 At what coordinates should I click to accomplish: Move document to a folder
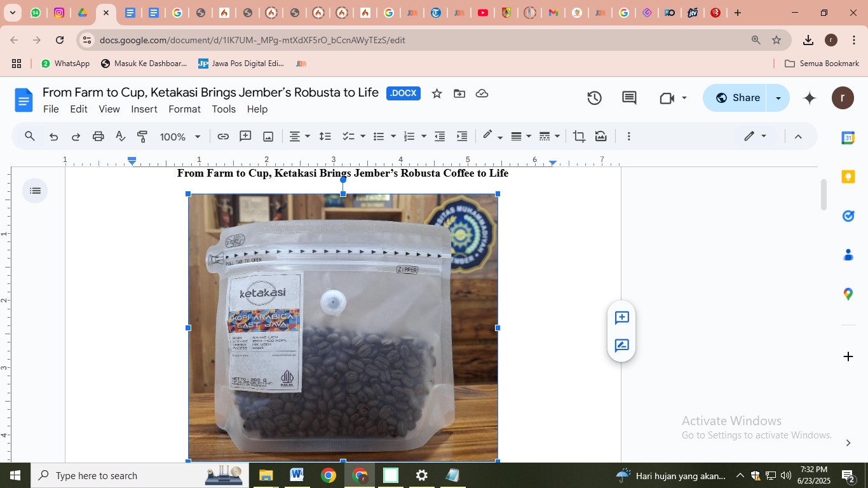click(459, 93)
